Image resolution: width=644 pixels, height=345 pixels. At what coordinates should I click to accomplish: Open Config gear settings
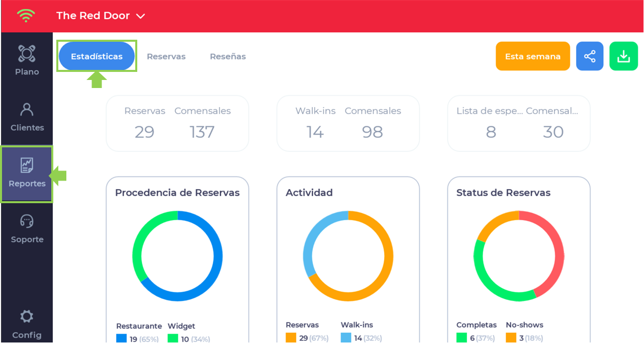[x=27, y=324]
